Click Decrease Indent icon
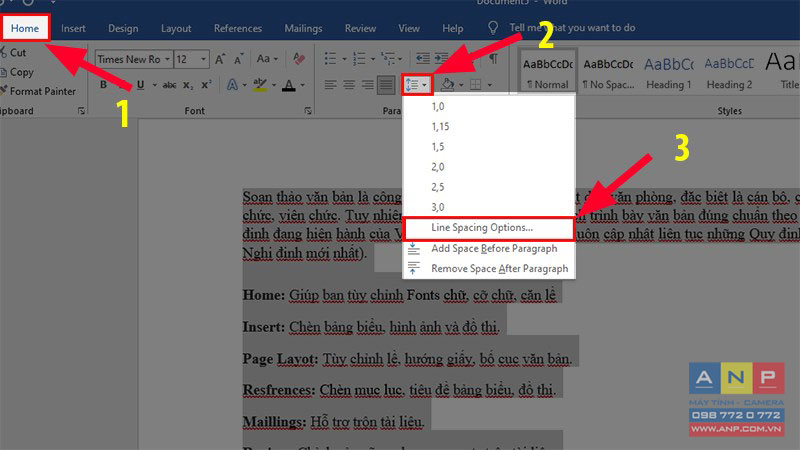The height and width of the screenshot is (450, 800). tap(422, 58)
